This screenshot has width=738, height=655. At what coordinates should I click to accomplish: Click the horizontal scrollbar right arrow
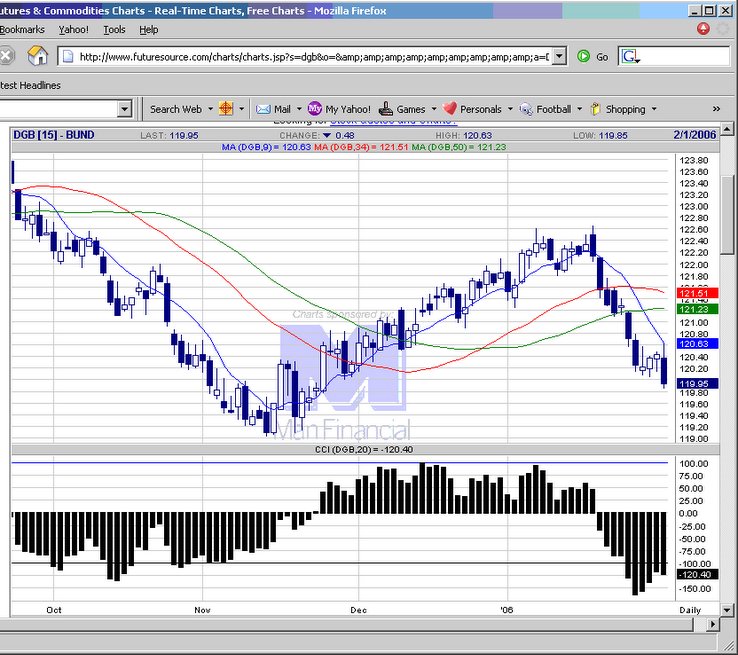pyautogui.click(x=713, y=624)
